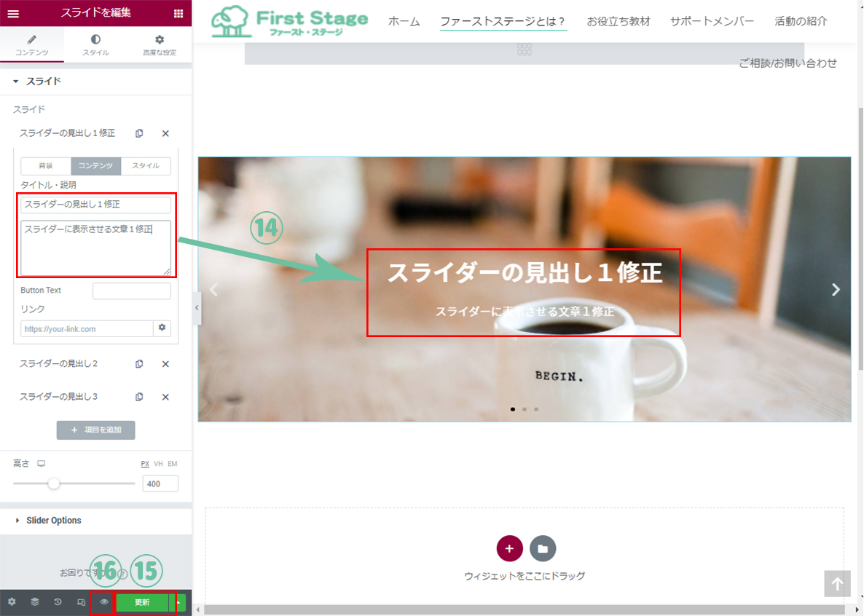Viewport: 864px width, 616px height.
Task: Click the round plus add-section button
Action: click(x=509, y=548)
